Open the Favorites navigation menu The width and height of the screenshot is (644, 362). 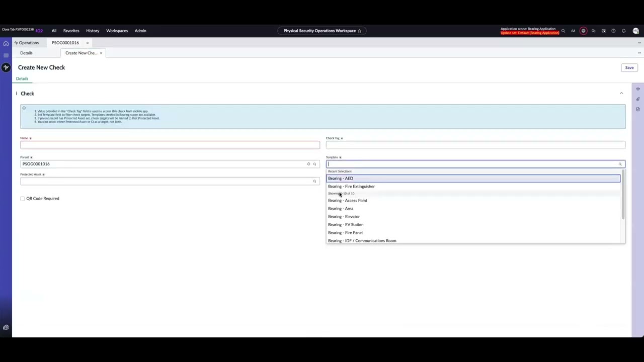point(71,31)
